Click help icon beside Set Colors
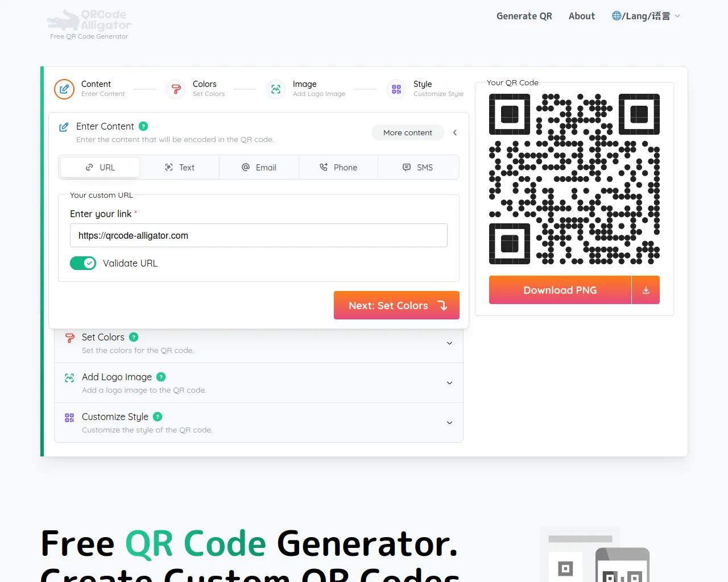This screenshot has height=582, width=728. 134,337
